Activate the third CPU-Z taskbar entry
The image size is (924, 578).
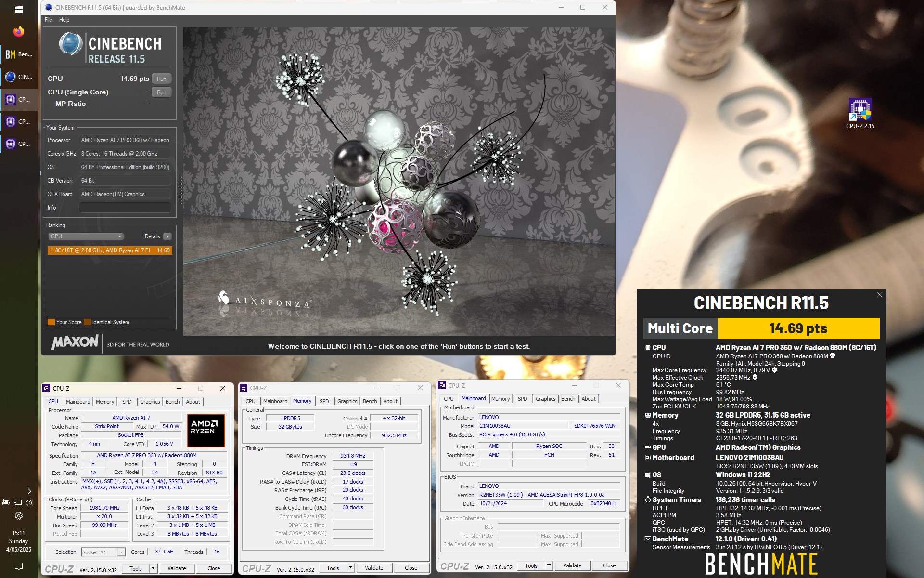[x=19, y=144]
